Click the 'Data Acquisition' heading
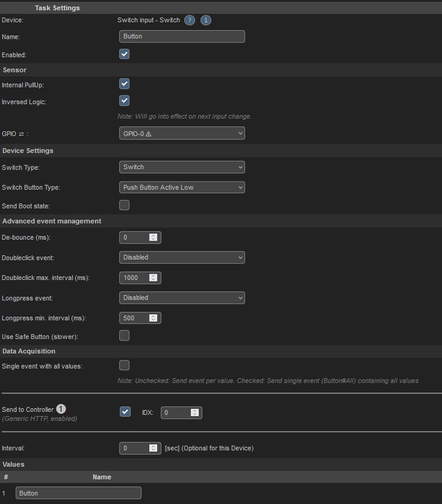 click(x=29, y=351)
